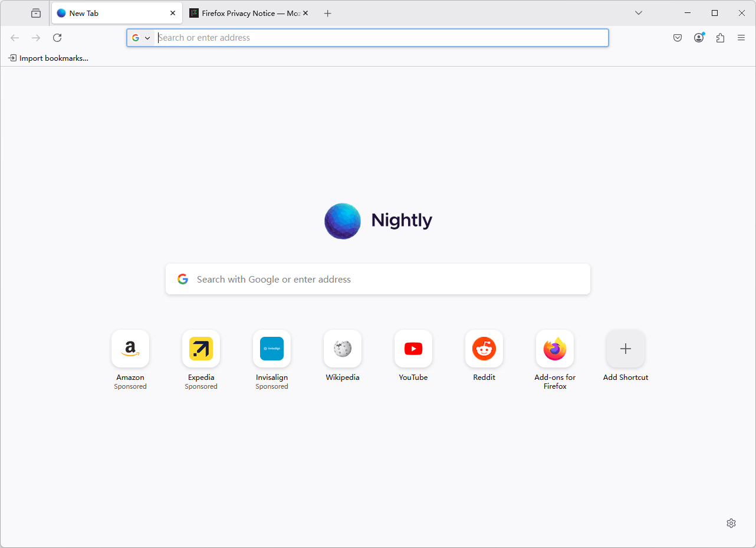Viewport: 756px width, 548px height.
Task: Close the Firefox Privacy Notice tab
Action: (x=305, y=13)
